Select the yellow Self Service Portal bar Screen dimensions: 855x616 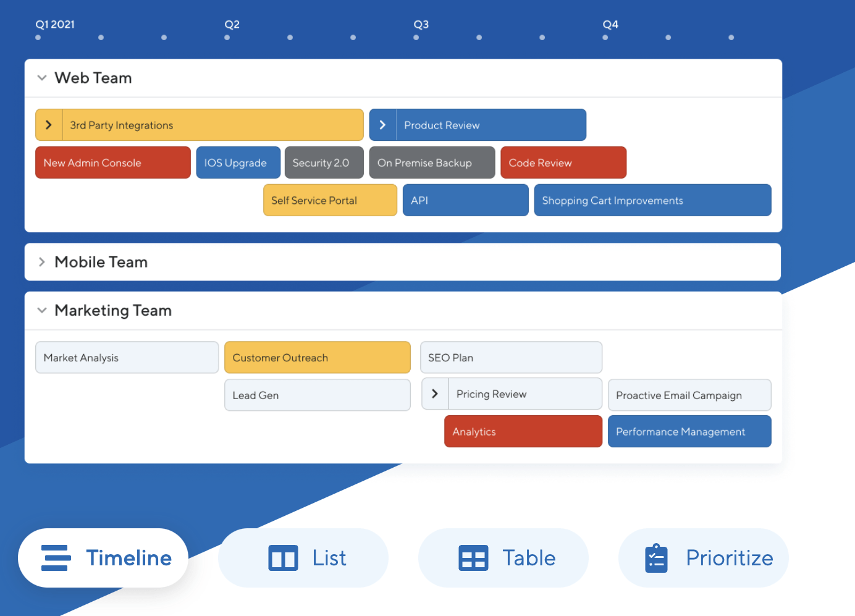click(x=330, y=200)
